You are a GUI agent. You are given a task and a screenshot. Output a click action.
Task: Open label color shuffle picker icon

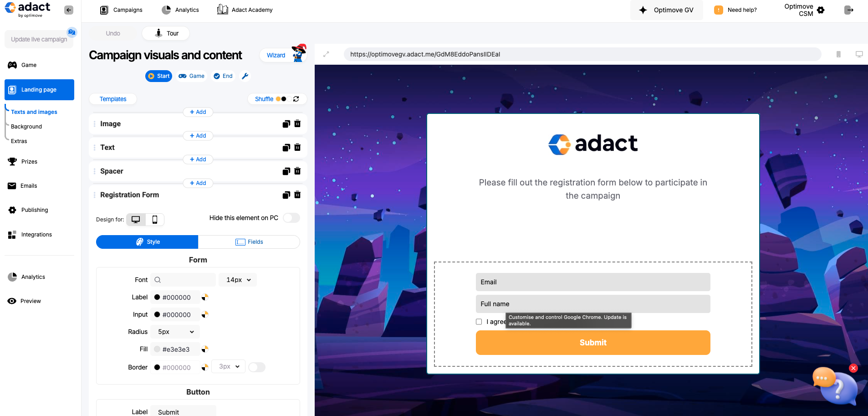205,297
